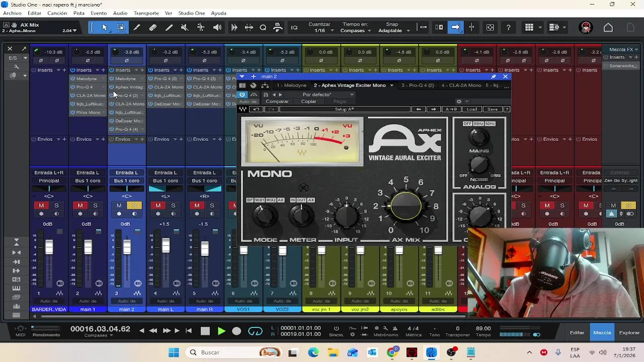This screenshot has height=362, width=644.
Task: Open Microsoft Edge from taskbar
Action: [313, 352]
